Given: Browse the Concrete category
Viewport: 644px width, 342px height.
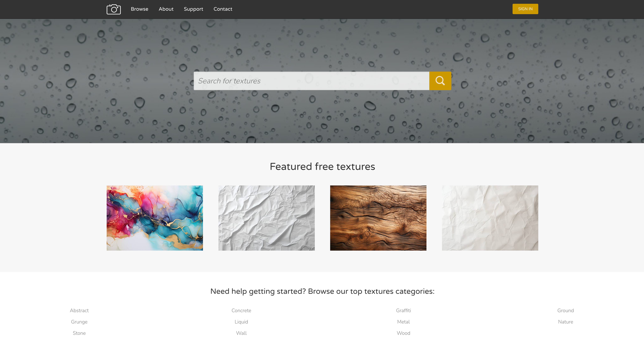Looking at the screenshot, I should click(241, 310).
